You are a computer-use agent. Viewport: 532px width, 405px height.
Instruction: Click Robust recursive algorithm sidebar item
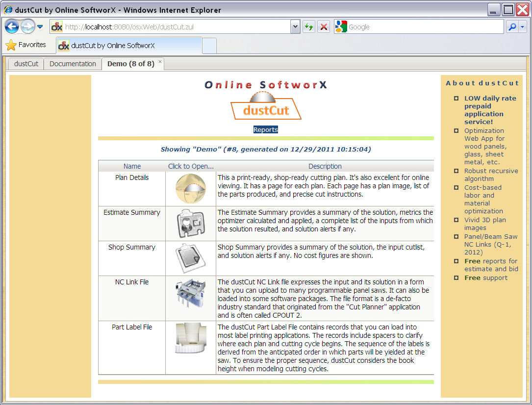pyautogui.click(x=491, y=175)
